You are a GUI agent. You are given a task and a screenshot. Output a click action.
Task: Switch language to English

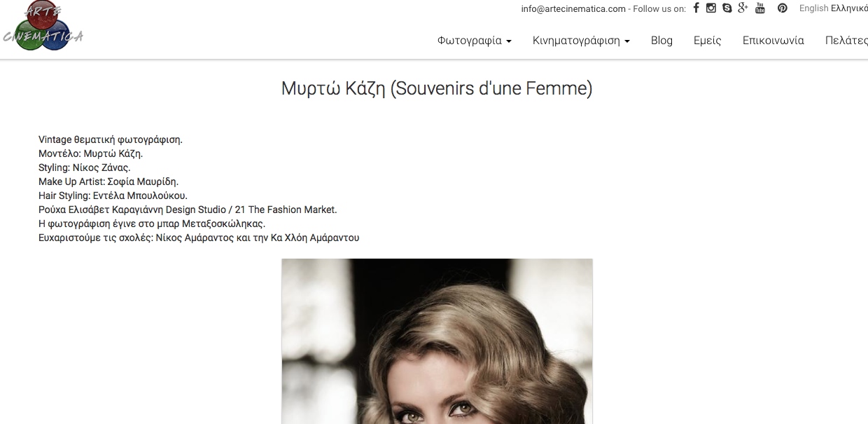(x=813, y=8)
